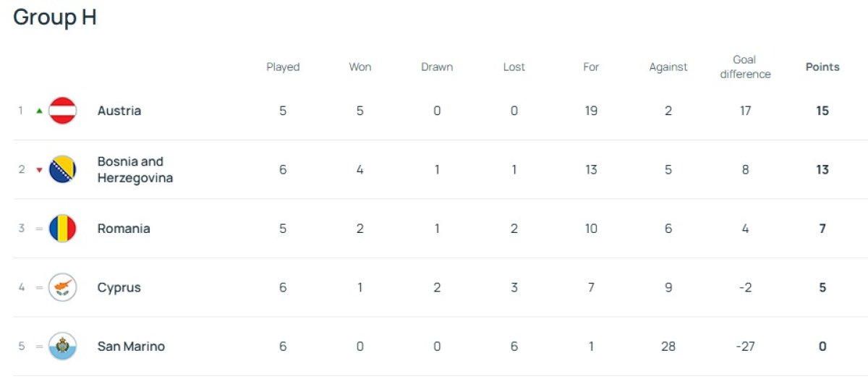Click the Goal difference column header
868x387 pixels.
(745, 67)
